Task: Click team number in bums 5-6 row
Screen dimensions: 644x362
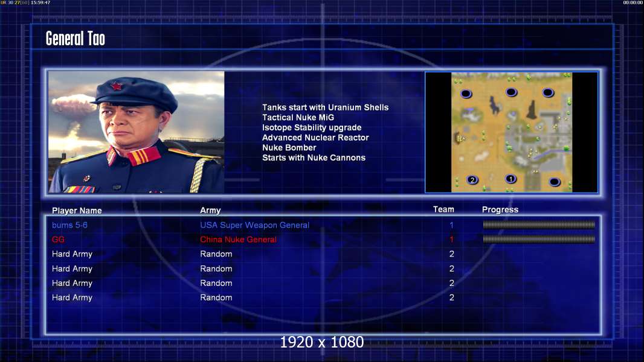Action: tap(451, 225)
